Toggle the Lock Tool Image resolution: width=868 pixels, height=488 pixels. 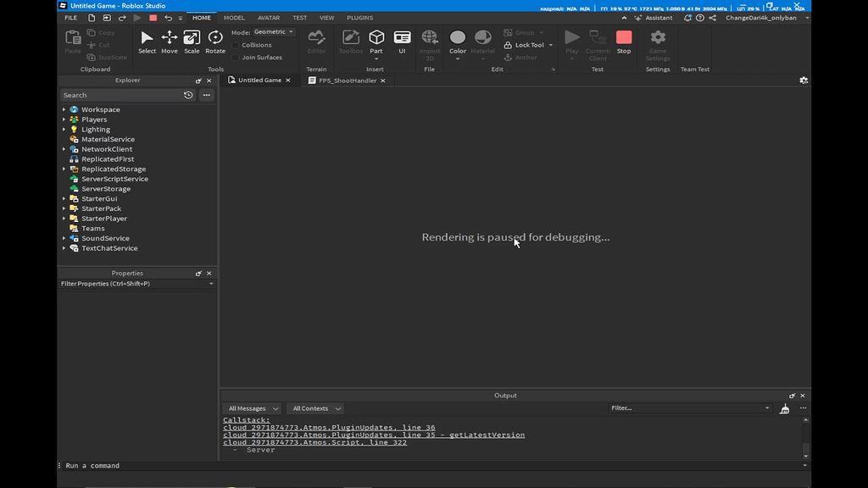click(526, 44)
